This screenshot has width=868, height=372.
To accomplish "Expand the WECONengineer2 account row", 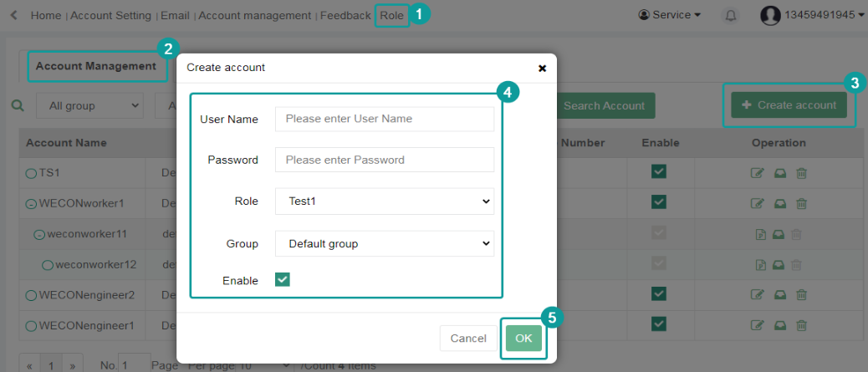I will pyautogui.click(x=31, y=296).
